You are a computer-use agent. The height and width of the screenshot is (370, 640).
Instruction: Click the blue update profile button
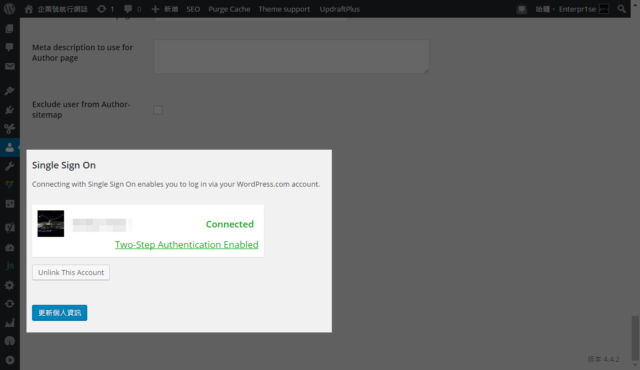tap(60, 312)
